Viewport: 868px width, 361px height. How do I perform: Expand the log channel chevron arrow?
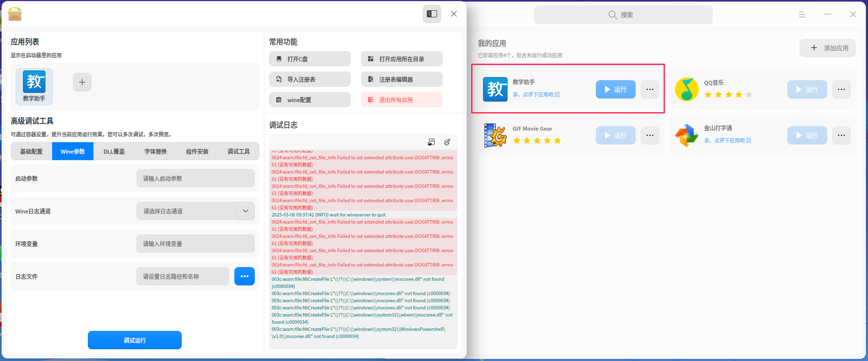(245, 211)
